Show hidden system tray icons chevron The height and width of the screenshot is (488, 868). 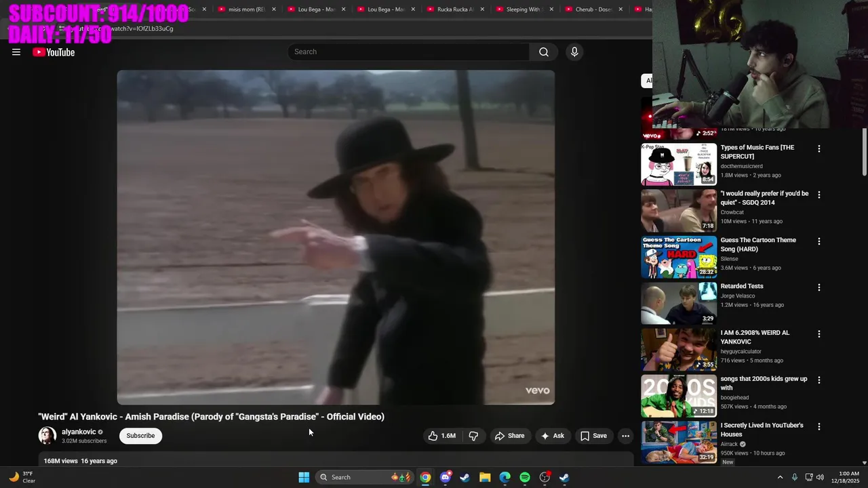(780, 477)
